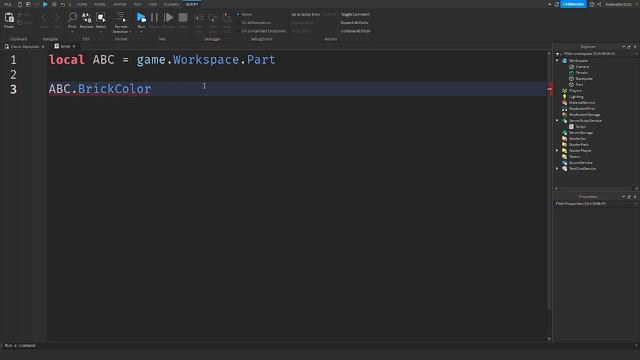640x360 pixels.
Task: Click the quick-access play icon in title bar
Action: pyautogui.click(x=45, y=4)
